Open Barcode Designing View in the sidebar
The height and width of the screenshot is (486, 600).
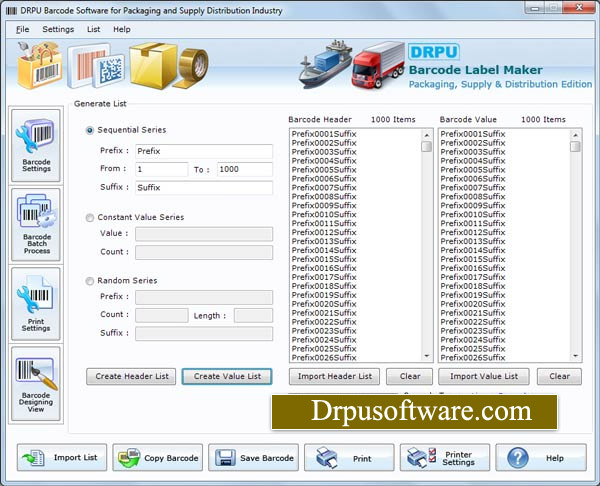tap(36, 384)
